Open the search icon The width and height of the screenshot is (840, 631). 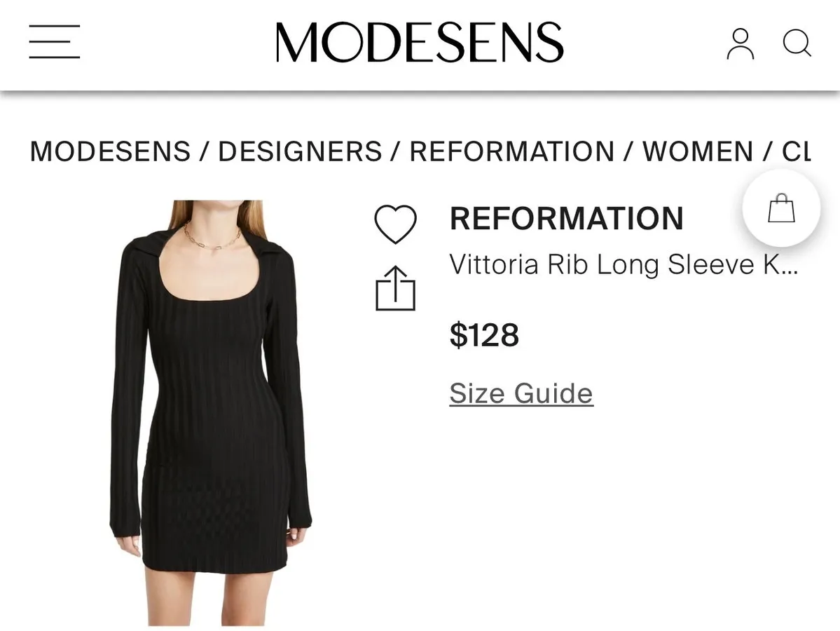(x=796, y=44)
